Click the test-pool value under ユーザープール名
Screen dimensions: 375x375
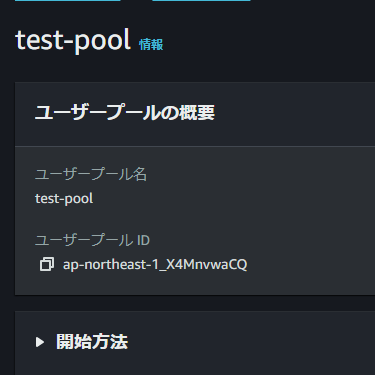pos(64,199)
